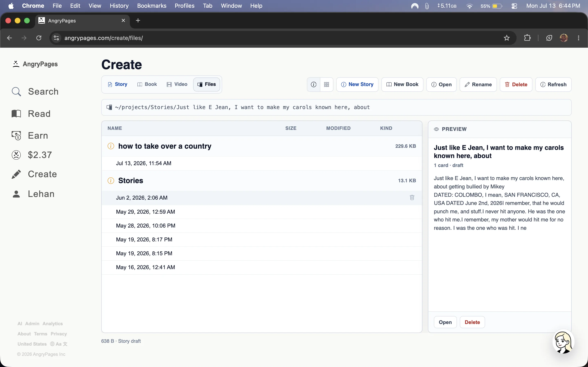Select the info list view icon

click(x=314, y=84)
